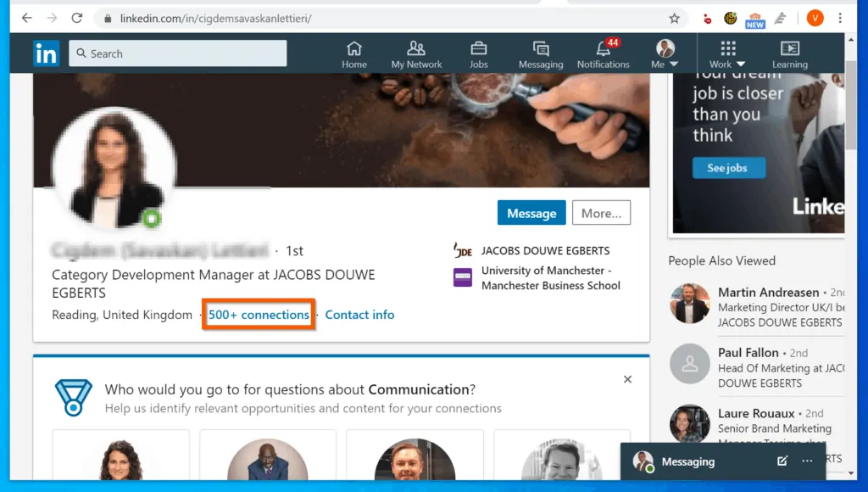868x492 pixels.
Task: Reload the page with refresh icon
Action: (x=77, y=19)
